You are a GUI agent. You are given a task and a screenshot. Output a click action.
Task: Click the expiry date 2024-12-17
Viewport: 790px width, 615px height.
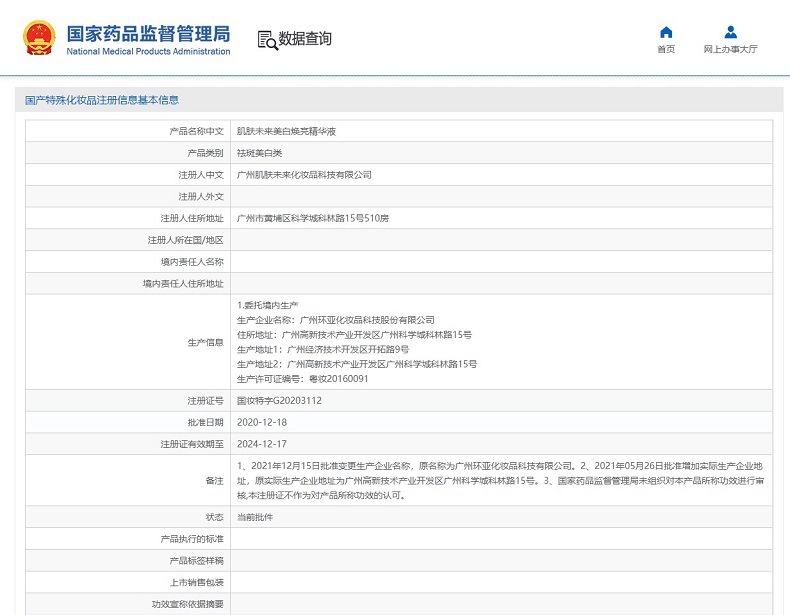click(x=261, y=444)
